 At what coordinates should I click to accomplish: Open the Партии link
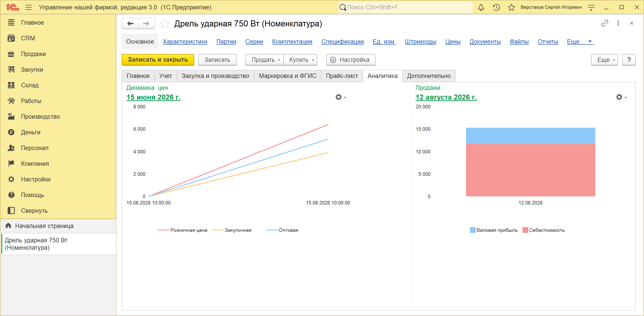click(x=226, y=41)
